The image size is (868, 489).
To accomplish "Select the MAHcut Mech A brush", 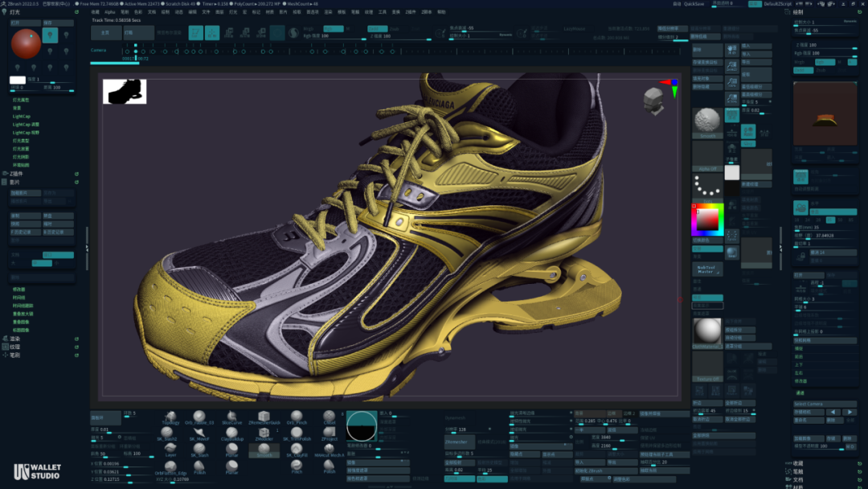I will 330,450.
